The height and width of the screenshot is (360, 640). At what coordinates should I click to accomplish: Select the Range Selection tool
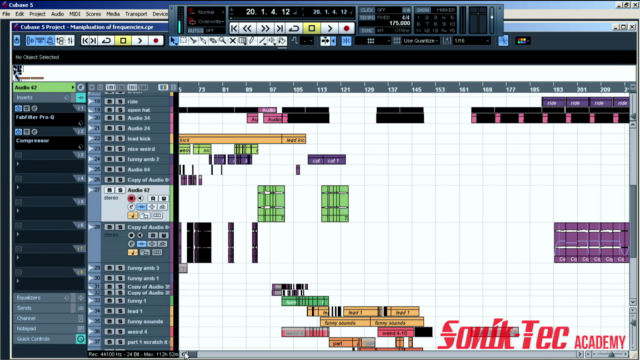[184, 41]
